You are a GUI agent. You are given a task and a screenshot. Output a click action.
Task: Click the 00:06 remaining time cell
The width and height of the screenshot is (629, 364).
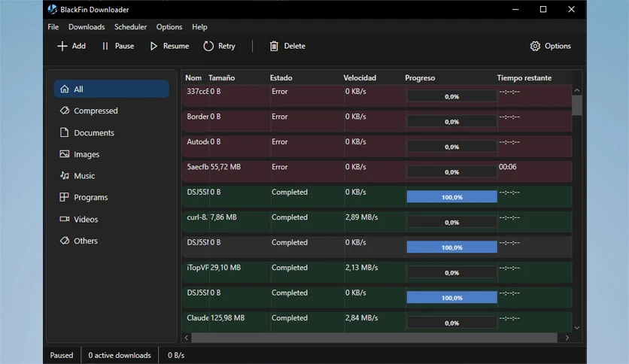tap(507, 167)
